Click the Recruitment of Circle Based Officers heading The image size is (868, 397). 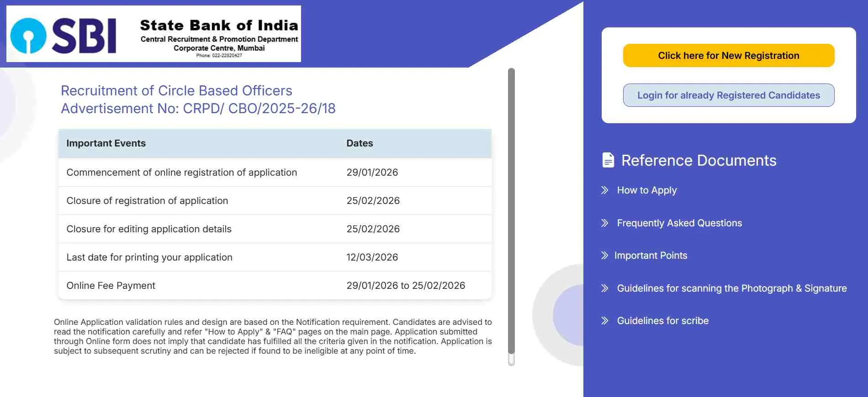176,91
